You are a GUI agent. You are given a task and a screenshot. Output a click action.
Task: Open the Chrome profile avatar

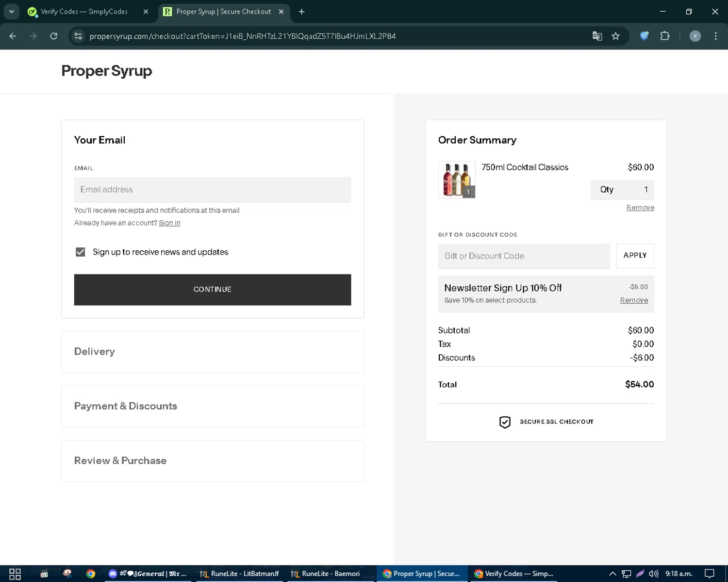695,36
